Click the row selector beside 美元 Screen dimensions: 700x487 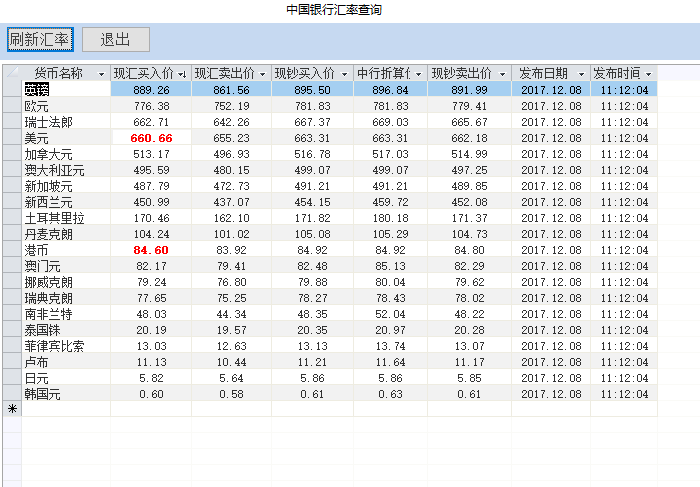click(12, 138)
